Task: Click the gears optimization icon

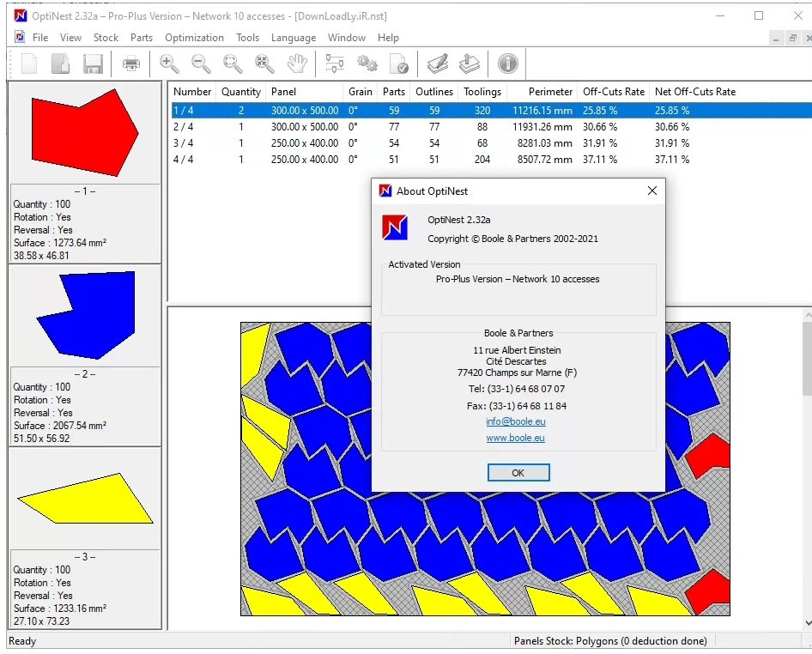Action: click(367, 64)
